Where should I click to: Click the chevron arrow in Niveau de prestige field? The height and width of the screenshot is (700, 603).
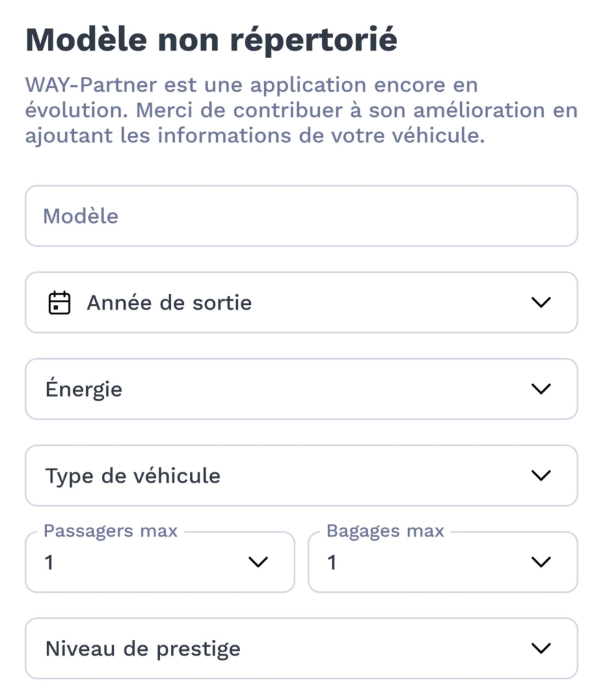pyautogui.click(x=540, y=649)
